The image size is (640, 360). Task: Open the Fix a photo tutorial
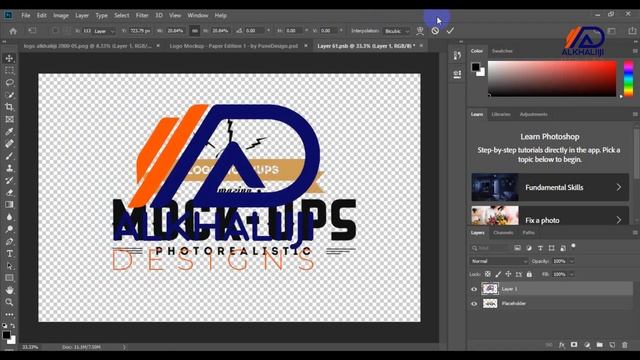click(x=550, y=216)
